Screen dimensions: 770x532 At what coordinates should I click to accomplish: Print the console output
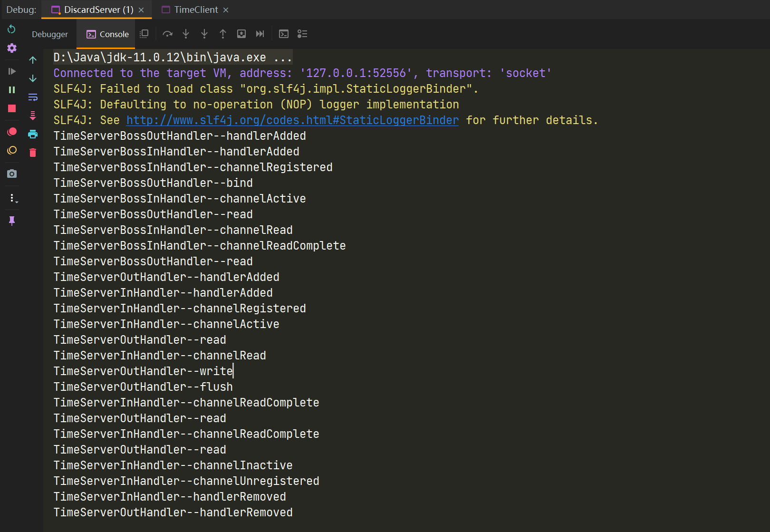pos(33,134)
